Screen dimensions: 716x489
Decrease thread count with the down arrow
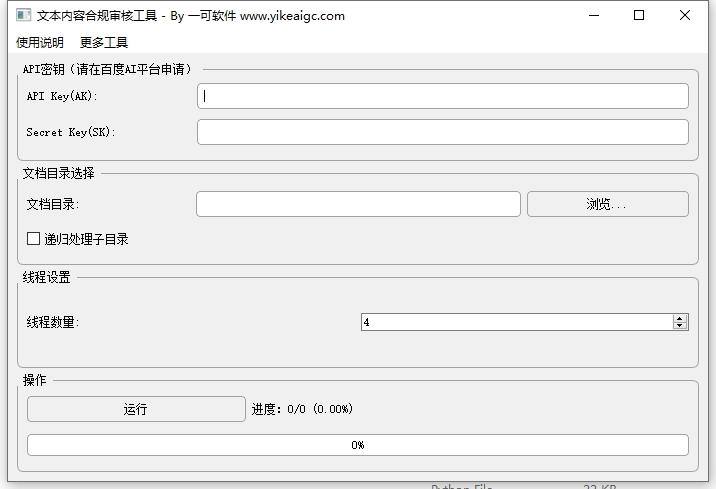click(x=681, y=326)
